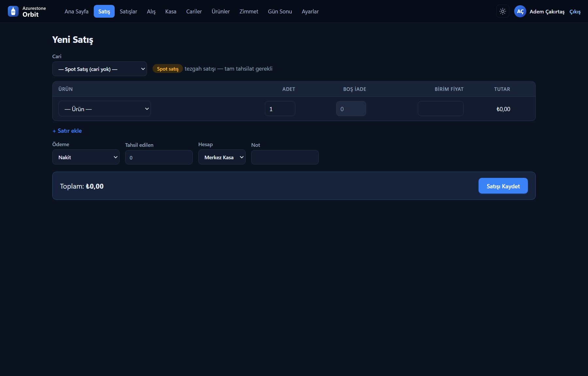Open the Ürün product dropdown

coord(105,109)
